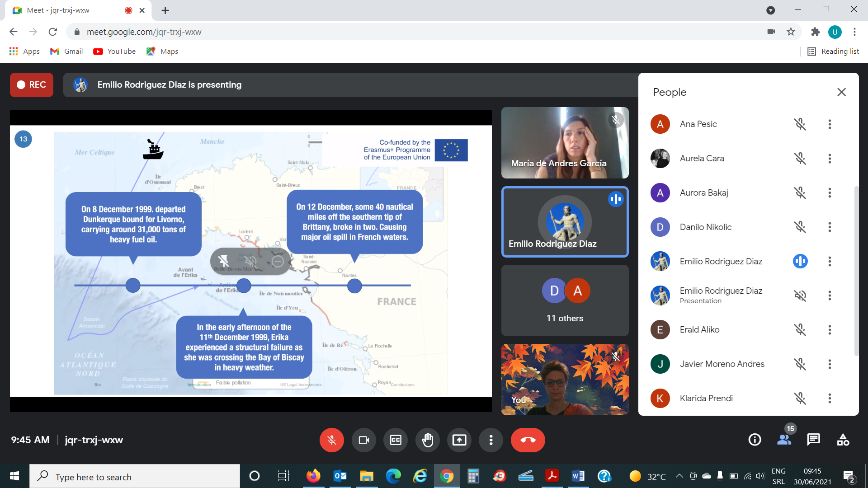868x488 pixels.
Task: Open the YouTube bookmark
Action: tap(114, 52)
